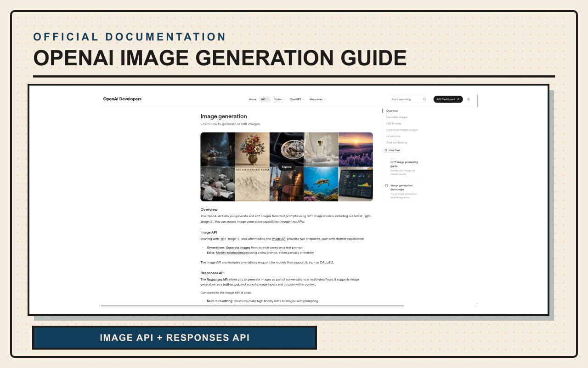Click the horizontal scrollbar at page bottom

coord(252,305)
